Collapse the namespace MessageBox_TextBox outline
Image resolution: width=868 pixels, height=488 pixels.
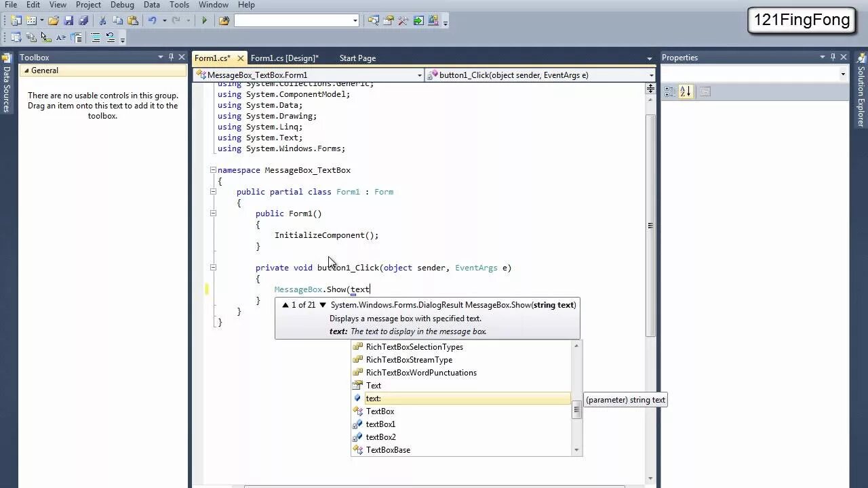pos(212,170)
